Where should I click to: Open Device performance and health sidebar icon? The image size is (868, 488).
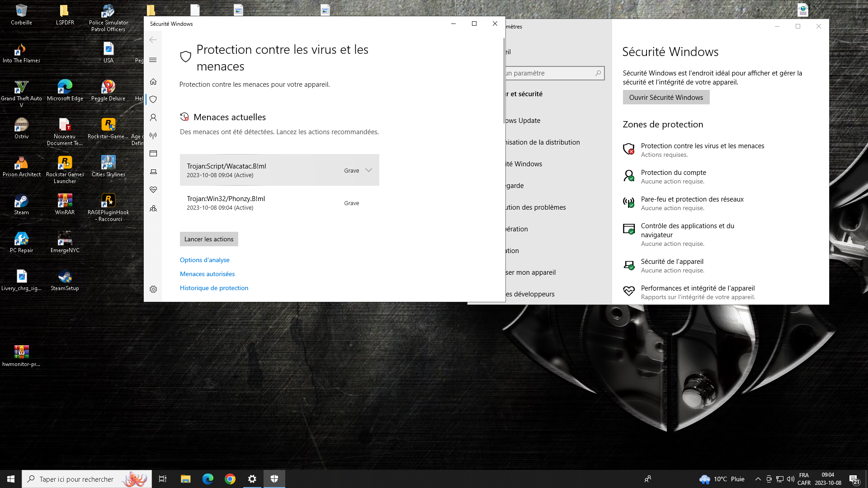click(153, 190)
